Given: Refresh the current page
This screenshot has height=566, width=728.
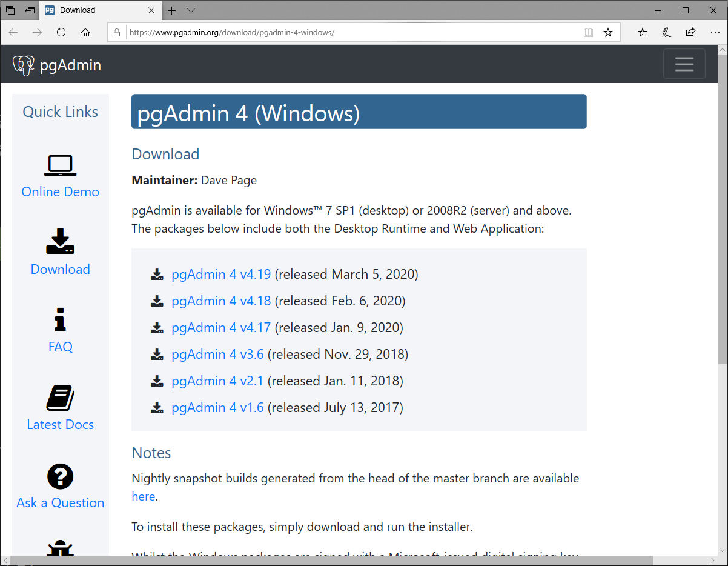Looking at the screenshot, I should (x=61, y=32).
